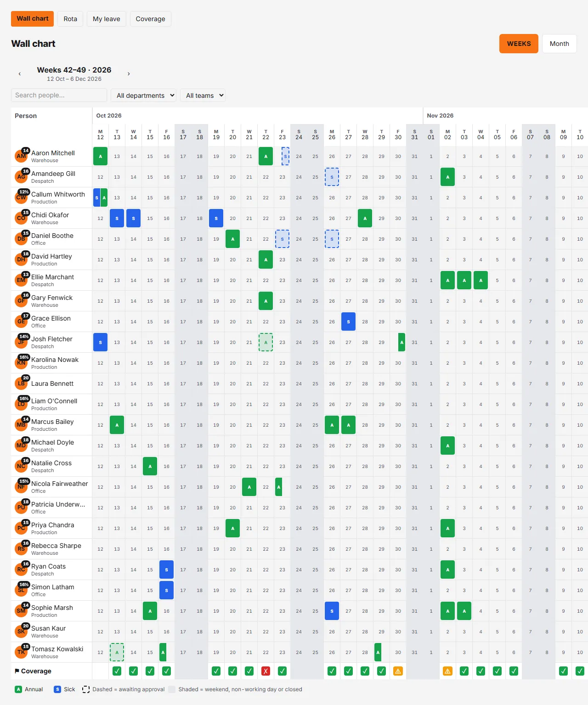
Task: Click Laura Bennett's cell for 21 Oct
Action: click(x=249, y=384)
